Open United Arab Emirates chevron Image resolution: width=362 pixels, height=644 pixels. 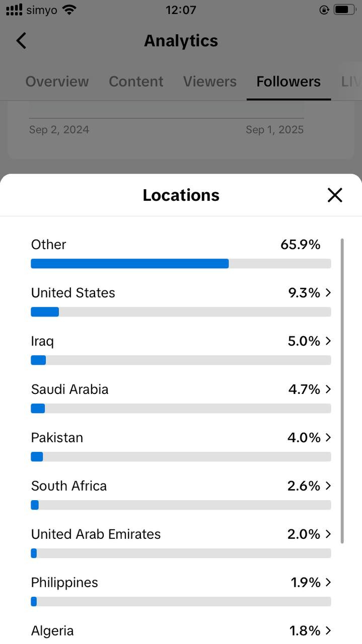click(x=328, y=534)
